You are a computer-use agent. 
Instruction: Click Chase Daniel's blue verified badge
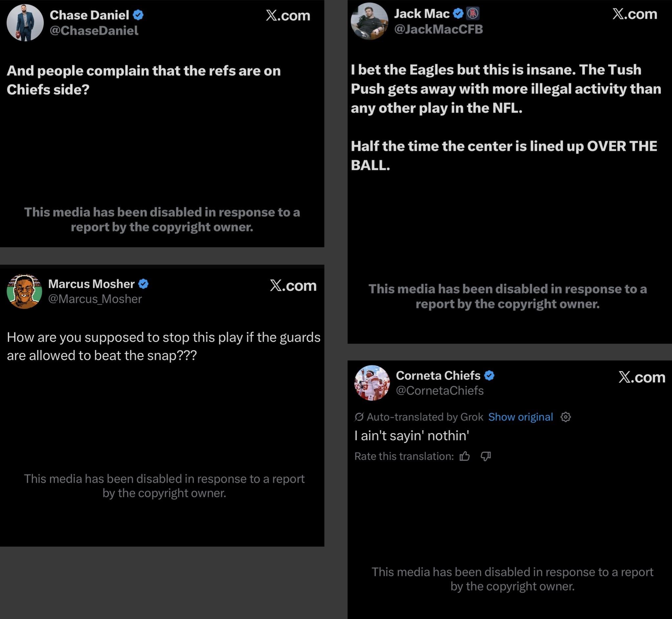coord(138,15)
